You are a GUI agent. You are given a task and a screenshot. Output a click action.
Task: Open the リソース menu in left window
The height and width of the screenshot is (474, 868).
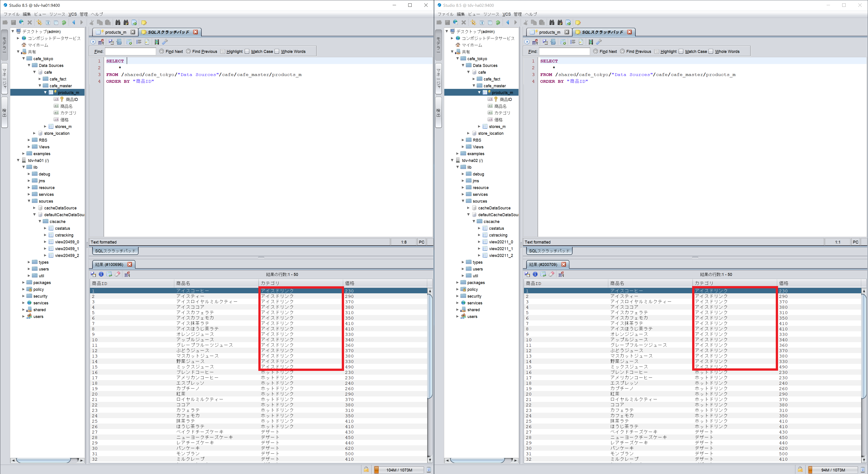point(57,14)
